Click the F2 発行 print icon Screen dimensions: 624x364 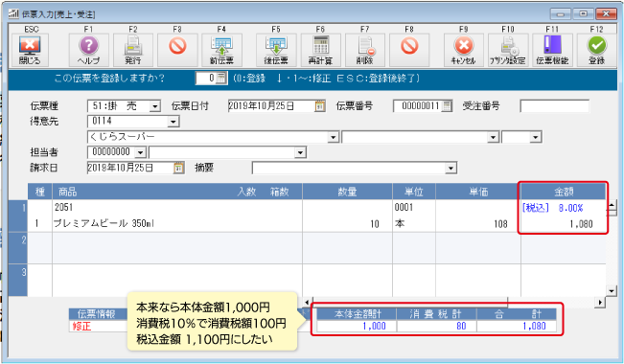(133, 50)
